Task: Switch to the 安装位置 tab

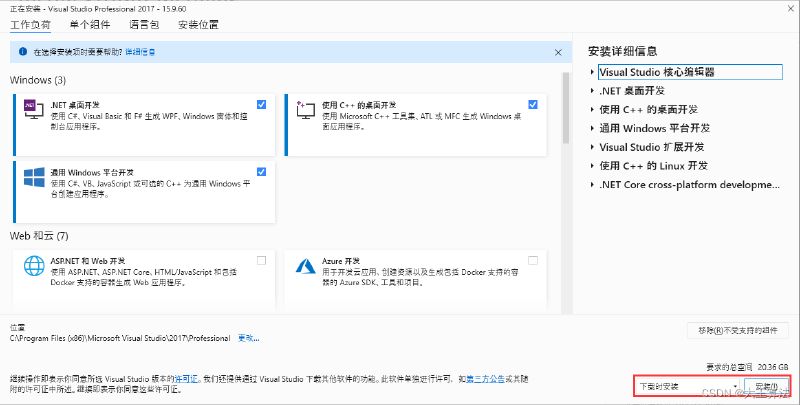Action: (x=198, y=24)
